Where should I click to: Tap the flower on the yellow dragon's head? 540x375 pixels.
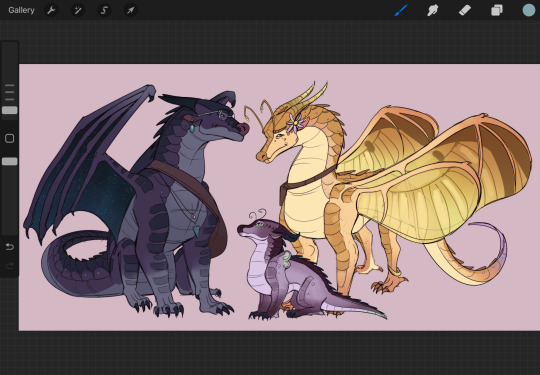[295, 123]
